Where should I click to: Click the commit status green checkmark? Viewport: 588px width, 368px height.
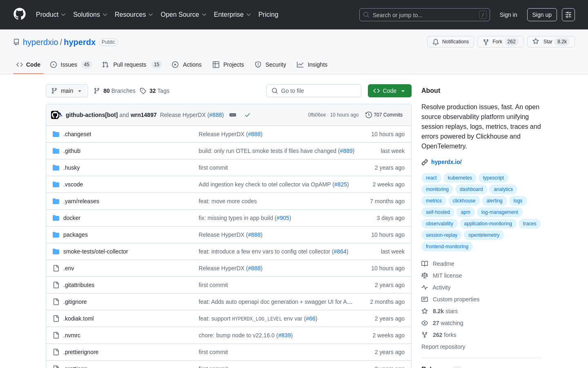[247, 115]
